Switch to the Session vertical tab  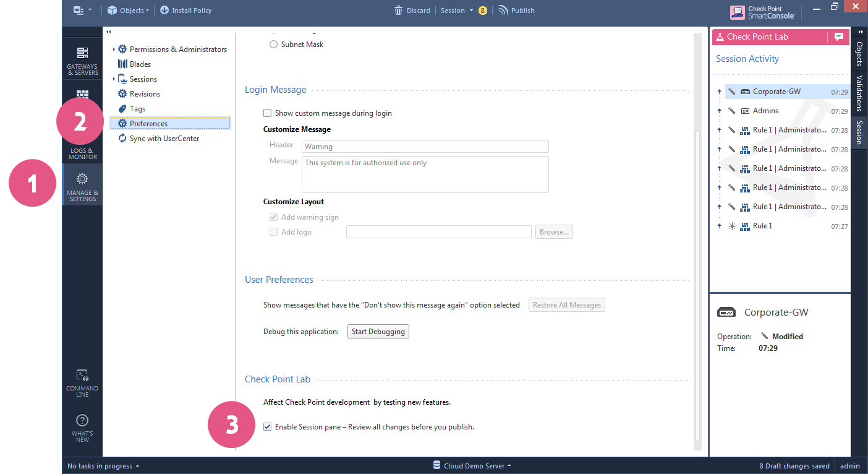(x=859, y=132)
